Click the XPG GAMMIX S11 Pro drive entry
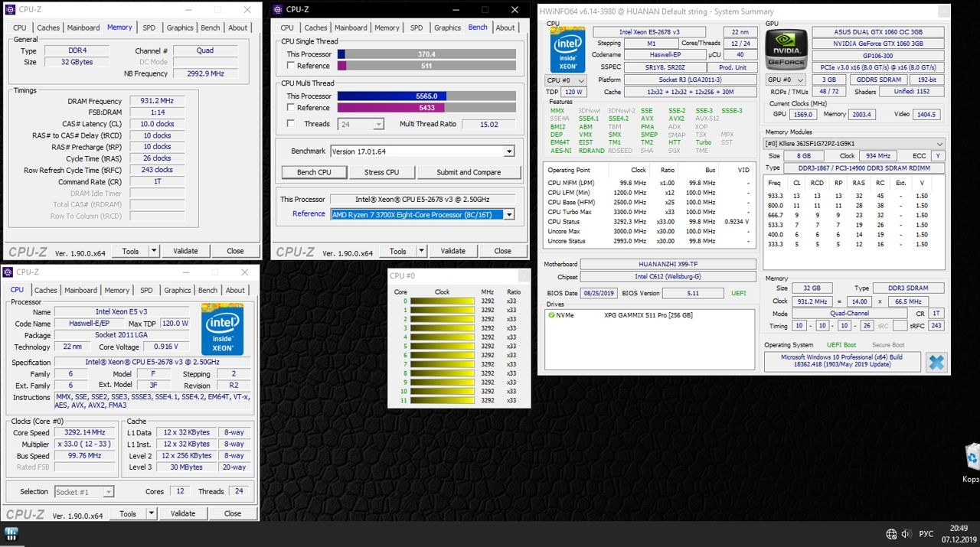 click(648, 315)
